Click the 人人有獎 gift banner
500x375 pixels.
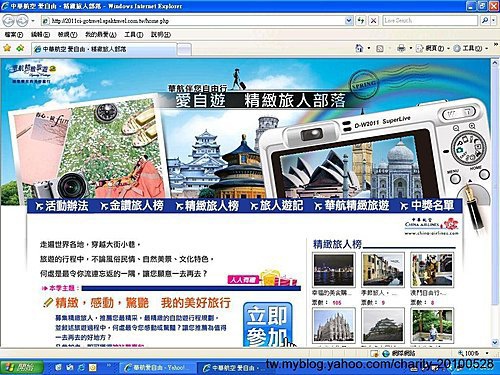point(263,278)
